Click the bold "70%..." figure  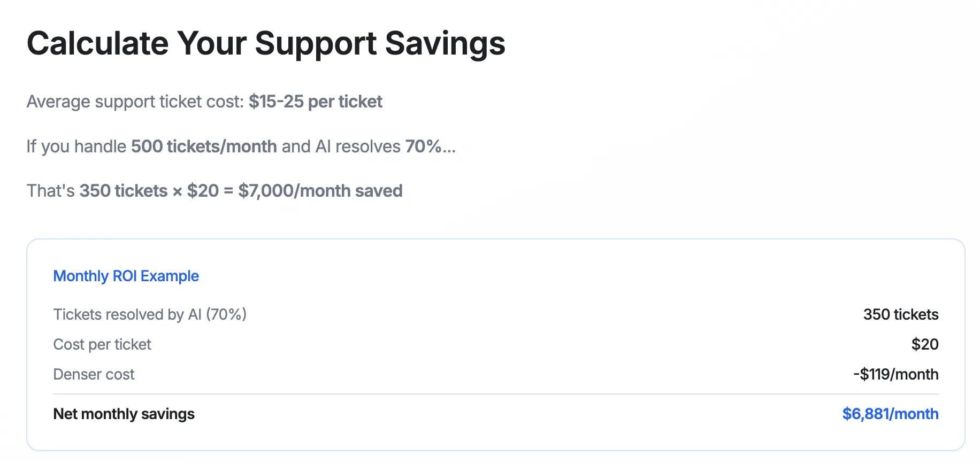[x=430, y=146]
